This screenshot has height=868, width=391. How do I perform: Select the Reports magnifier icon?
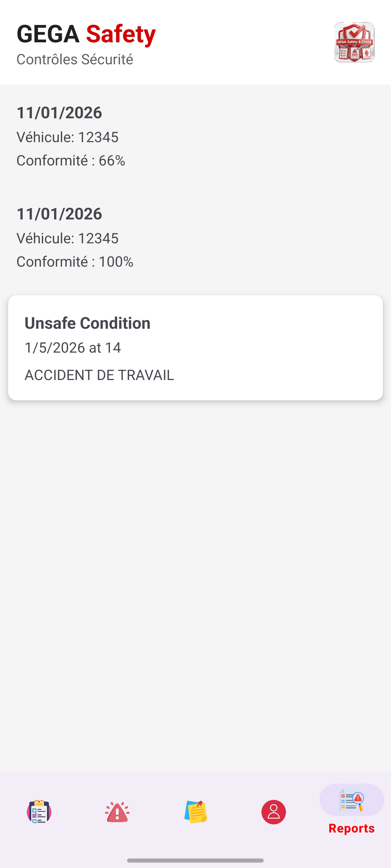tap(352, 800)
